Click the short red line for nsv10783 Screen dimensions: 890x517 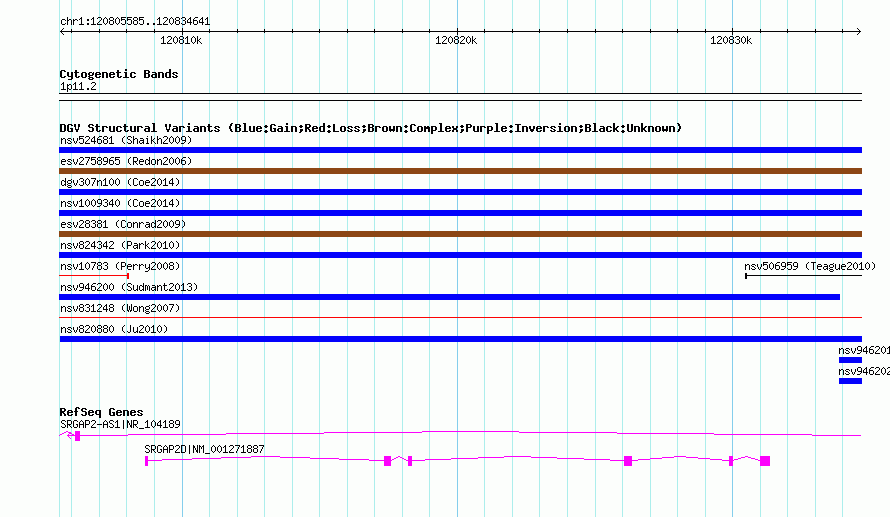coord(94,276)
